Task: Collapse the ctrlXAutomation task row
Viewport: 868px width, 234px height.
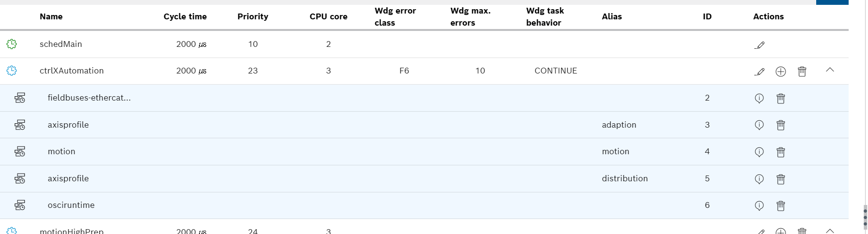Action: click(x=830, y=70)
